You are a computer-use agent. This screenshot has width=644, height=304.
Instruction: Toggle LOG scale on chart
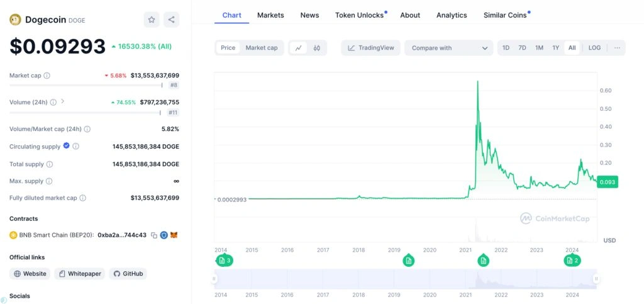pos(594,48)
